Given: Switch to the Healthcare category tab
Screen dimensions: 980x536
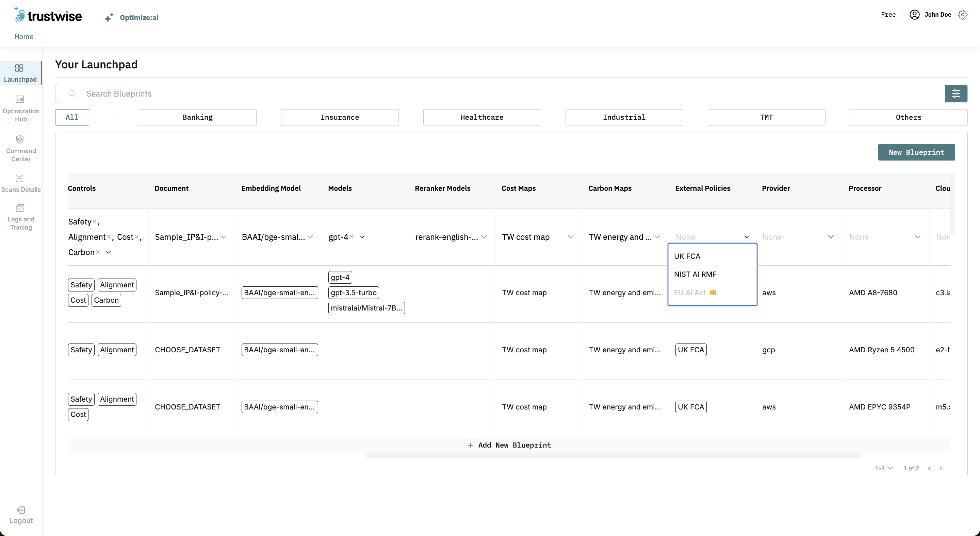Looking at the screenshot, I should (x=481, y=117).
